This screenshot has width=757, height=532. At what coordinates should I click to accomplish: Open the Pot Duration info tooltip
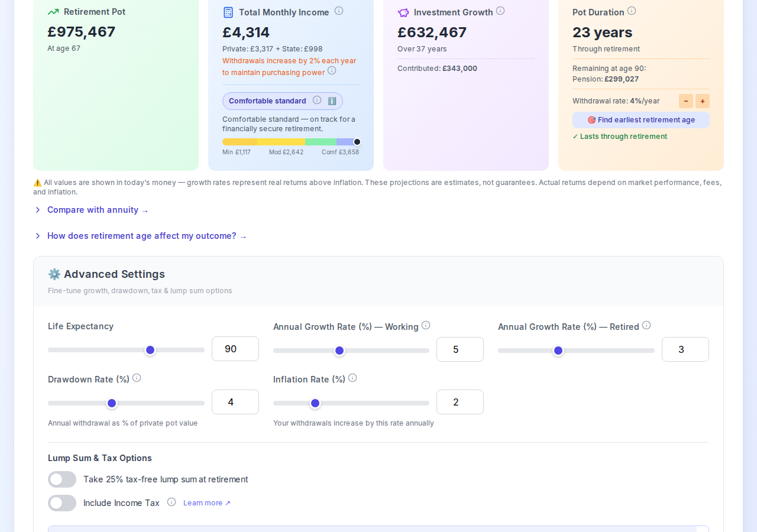tap(632, 10)
